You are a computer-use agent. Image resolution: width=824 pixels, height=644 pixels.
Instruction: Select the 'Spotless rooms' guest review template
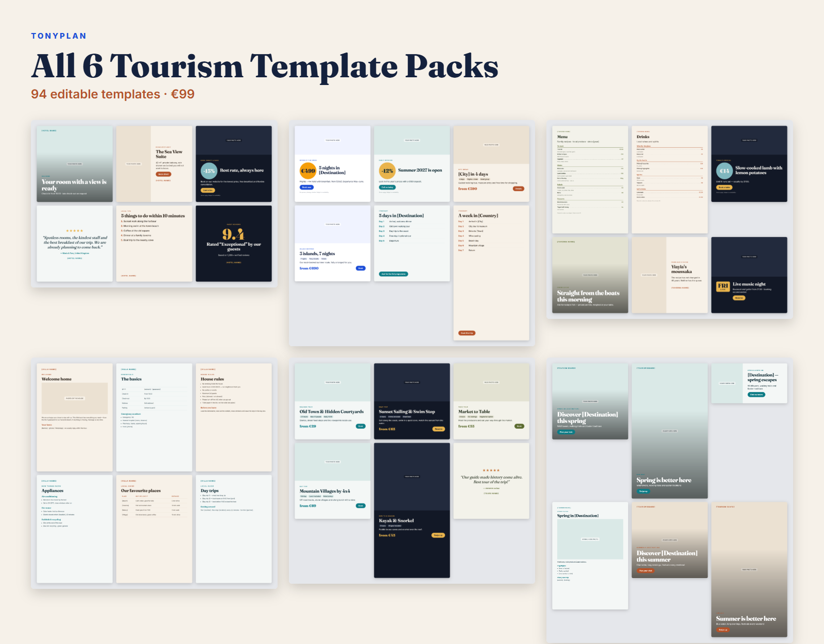tap(75, 244)
